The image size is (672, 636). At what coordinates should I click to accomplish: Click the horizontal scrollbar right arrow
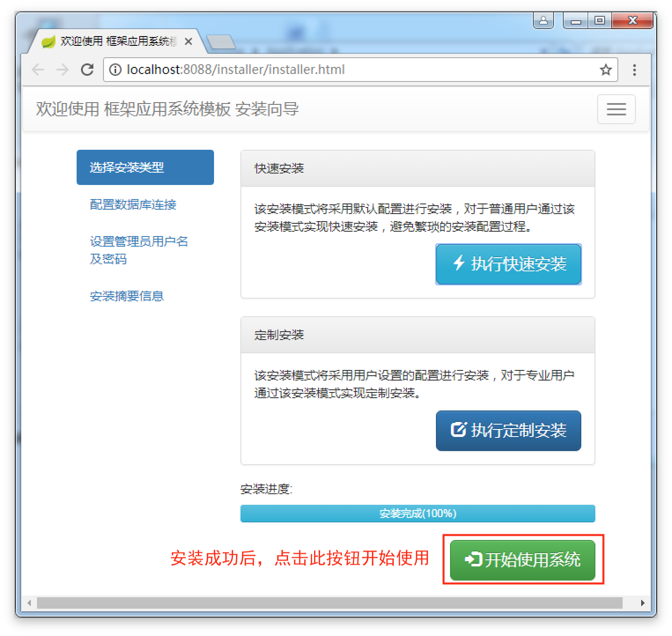642,603
